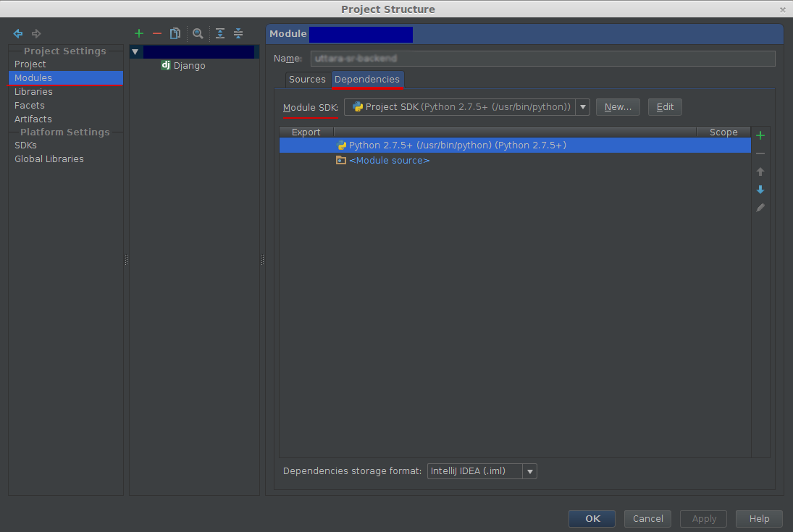Open the Facets section
Screen dimensions: 793x532
(x=30, y=105)
